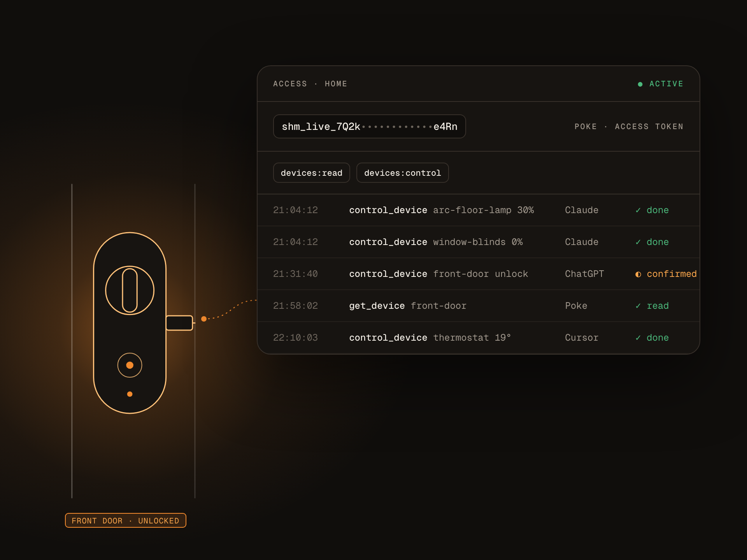The image size is (747, 560).
Task: Click the Cursor client name
Action: (582, 338)
